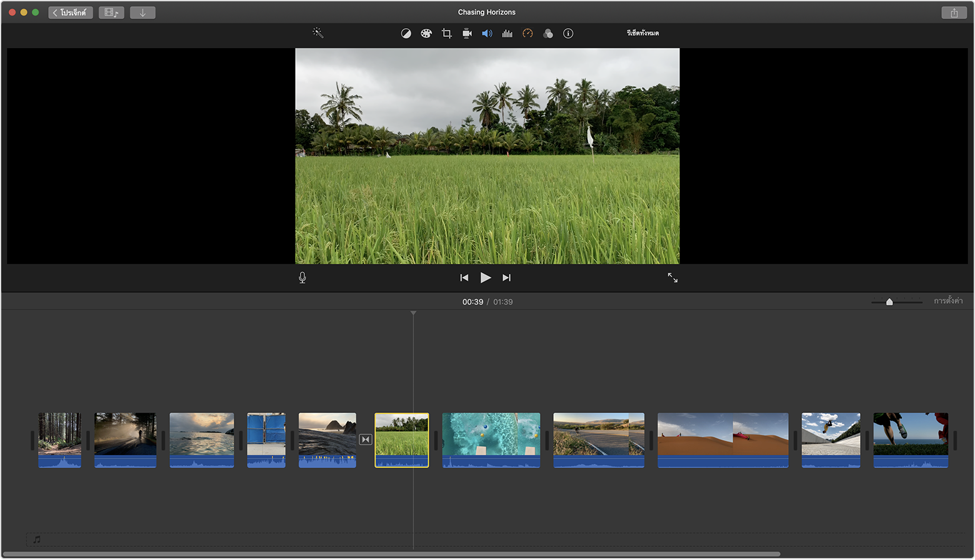The image size is (975, 560).
Task: Toggle the voiceover microphone recording control
Action: (x=302, y=277)
